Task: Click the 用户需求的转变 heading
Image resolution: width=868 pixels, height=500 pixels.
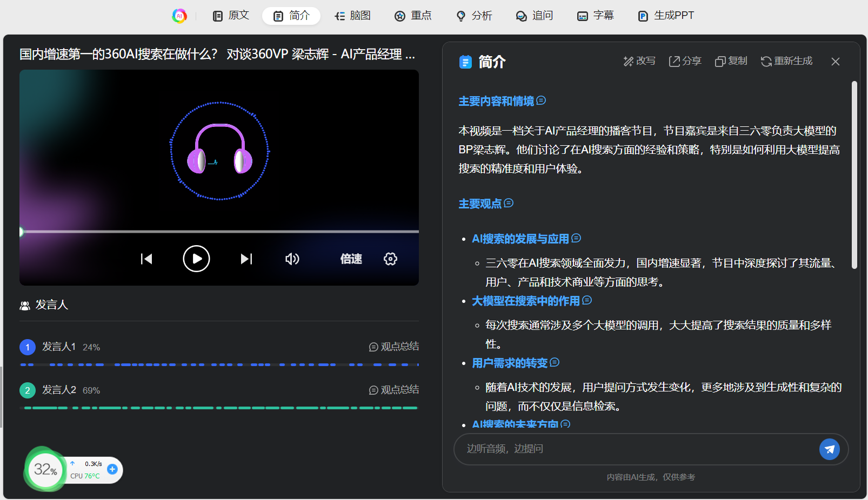Action: 510,363
